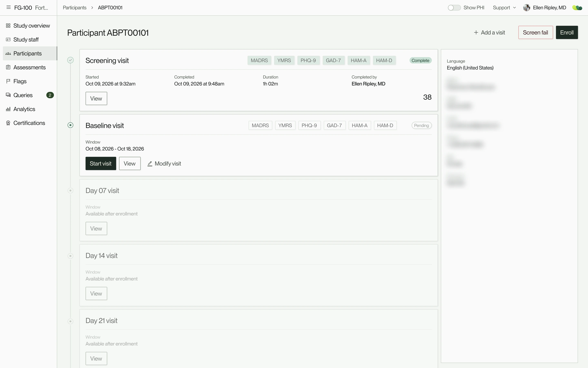Click English (United States) language value
Viewport: 588px width, 368px height.
coord(470,68)
